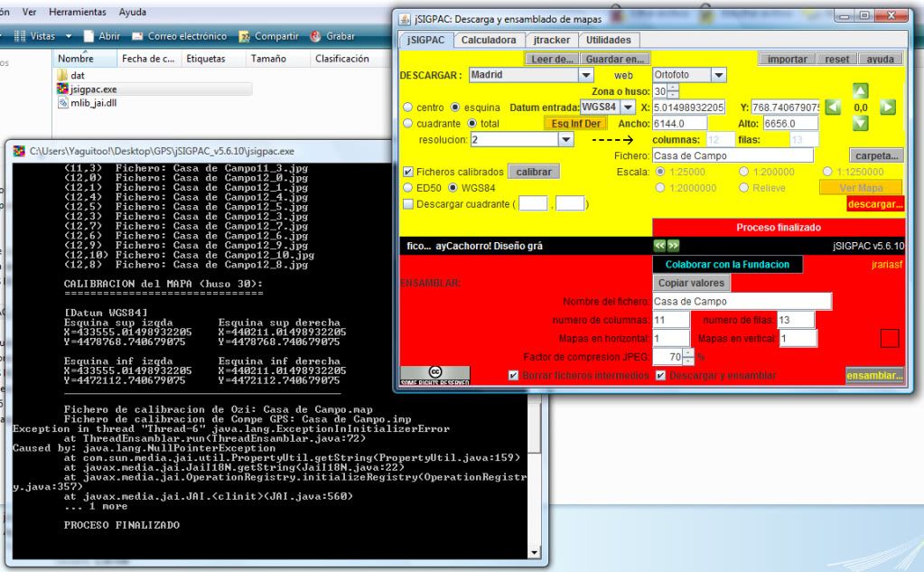Click the JPEG compression factor spinner

[x=687, y=357]
